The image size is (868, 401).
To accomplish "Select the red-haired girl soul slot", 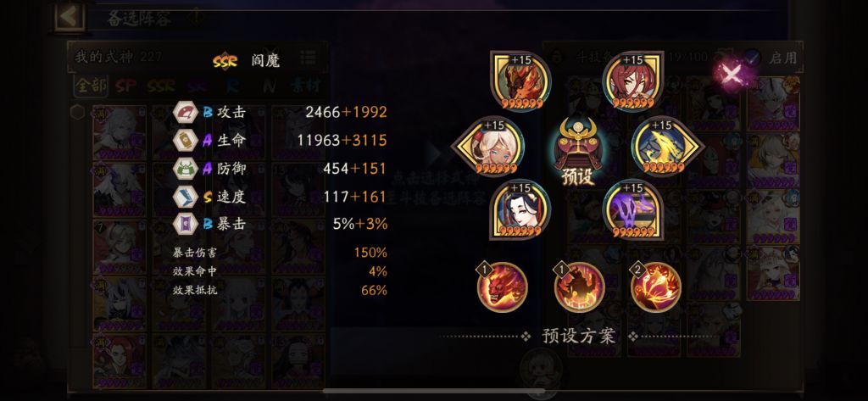I will coord(632,81).
